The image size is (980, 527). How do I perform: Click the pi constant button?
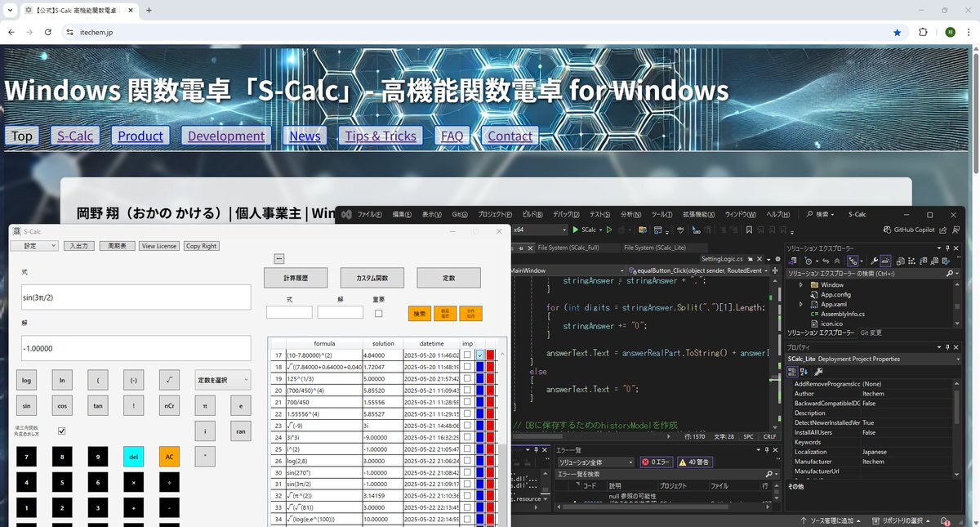[x=205, y=405]
